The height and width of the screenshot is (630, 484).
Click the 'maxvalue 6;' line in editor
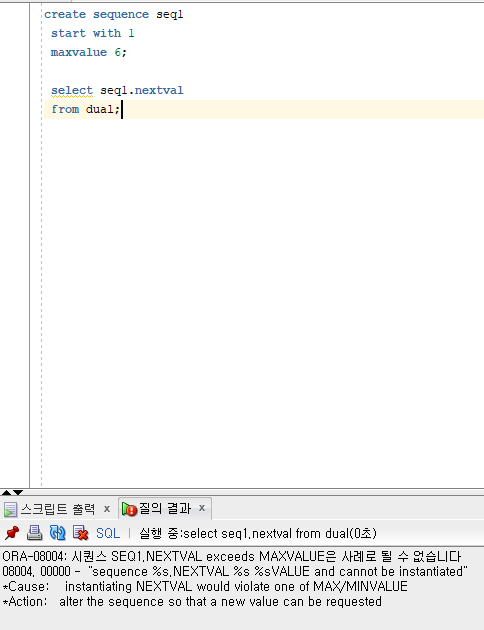coord(89,52)
